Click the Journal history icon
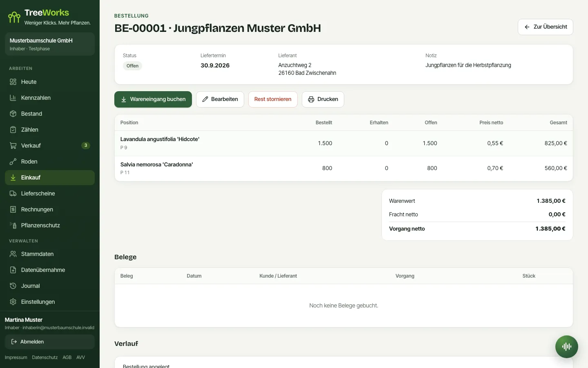The height and width of the screenshot is (368, 588). tap(13, 286)
